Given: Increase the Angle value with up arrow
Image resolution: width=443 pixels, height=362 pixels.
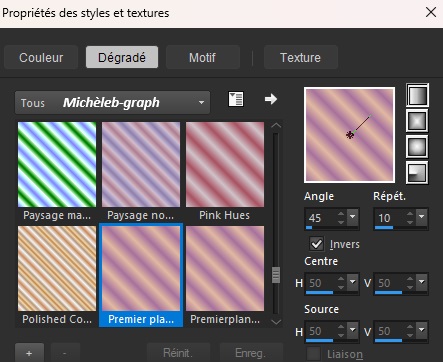Looking at the screenshot, I should click(341, 213).
